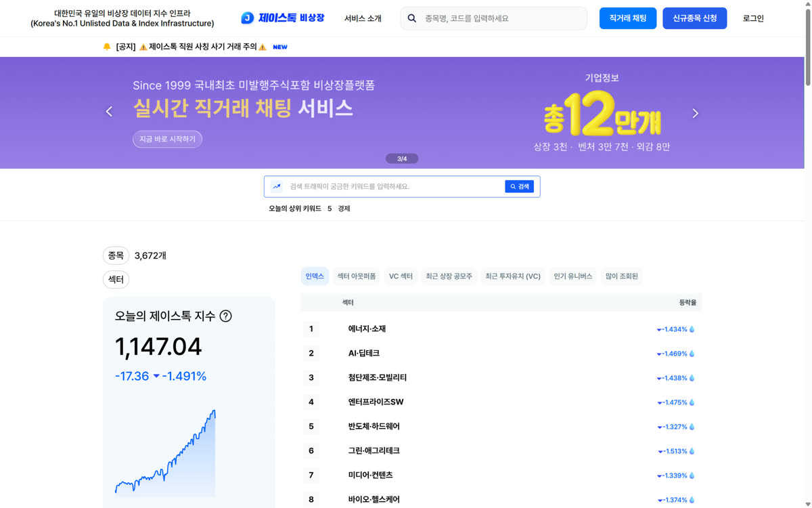Open the 반도체·하드웨어 sector row
Screen dimensions: 812x508
[501, 427]
